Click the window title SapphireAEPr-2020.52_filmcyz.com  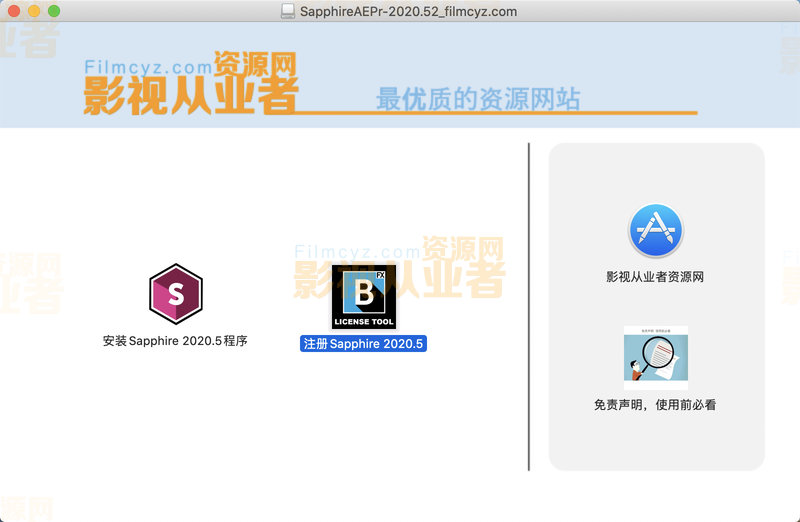[x=408, y=11]
